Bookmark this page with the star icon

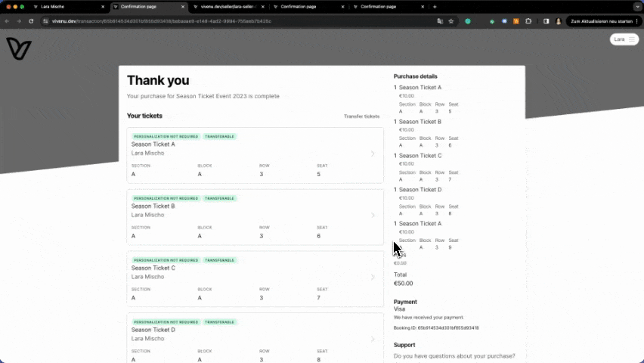(x=451, y=21)
